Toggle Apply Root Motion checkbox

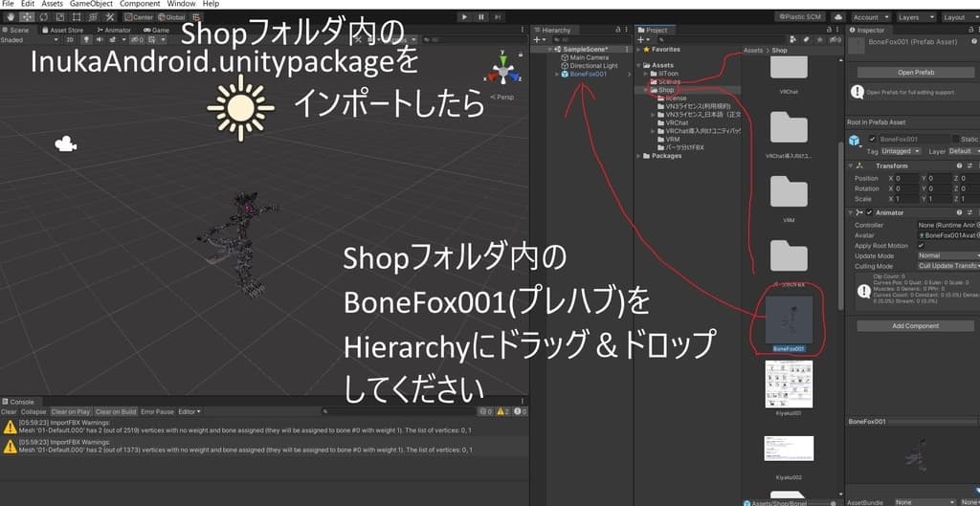tap(921, 246)
